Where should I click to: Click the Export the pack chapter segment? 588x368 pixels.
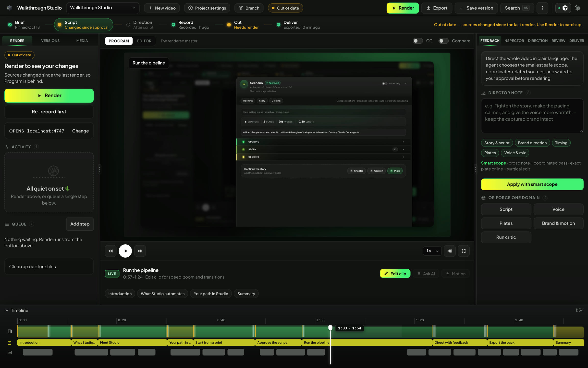coord(520,342)
